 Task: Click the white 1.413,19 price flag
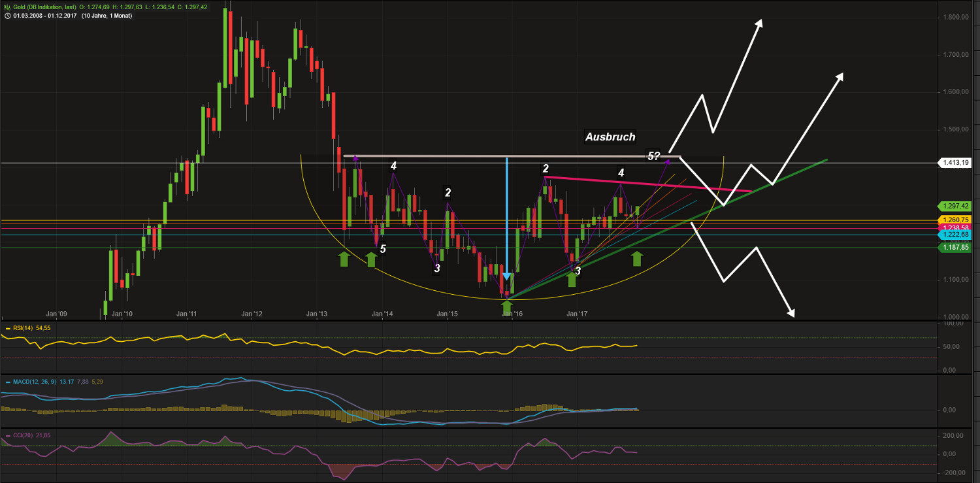point(955,163)
